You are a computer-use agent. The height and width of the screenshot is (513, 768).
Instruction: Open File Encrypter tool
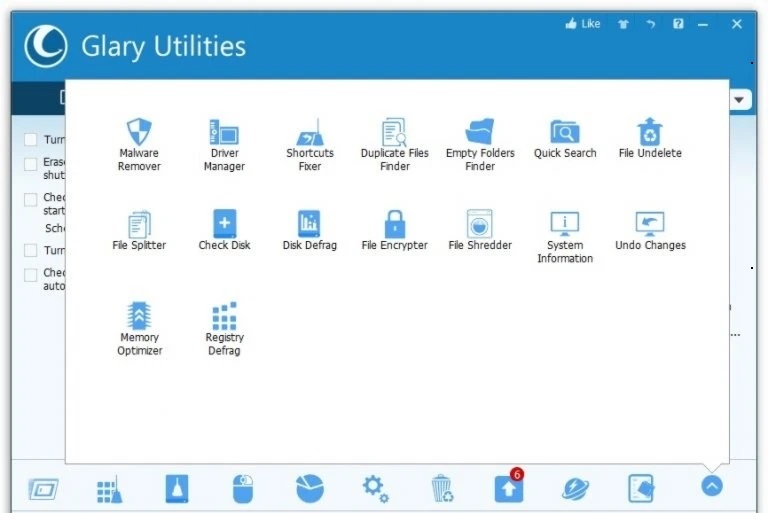[394, 230]
